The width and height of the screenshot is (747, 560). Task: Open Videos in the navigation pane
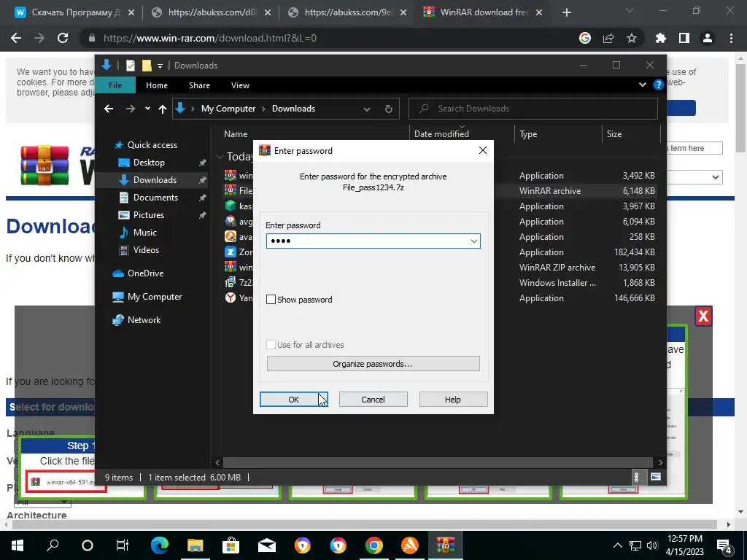146,250
